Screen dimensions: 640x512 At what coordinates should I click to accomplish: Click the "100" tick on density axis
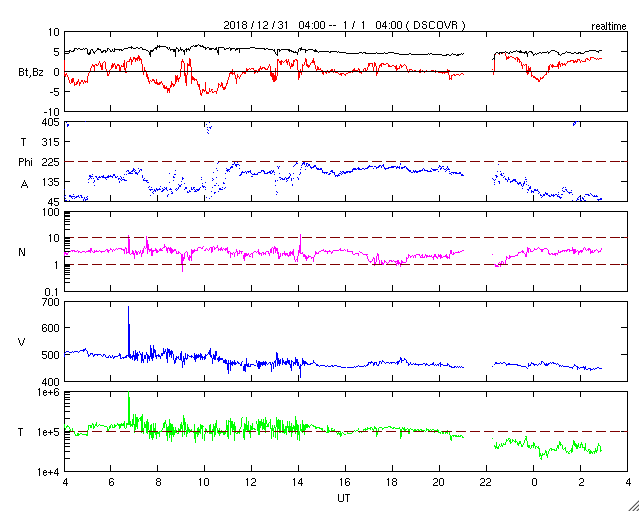[x=52, y=212]
